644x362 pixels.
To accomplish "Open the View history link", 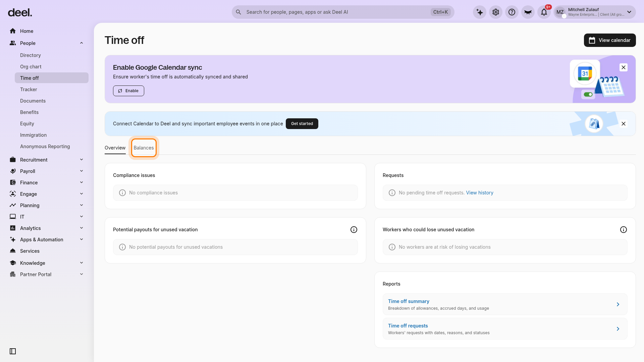I will coord(480,193).
